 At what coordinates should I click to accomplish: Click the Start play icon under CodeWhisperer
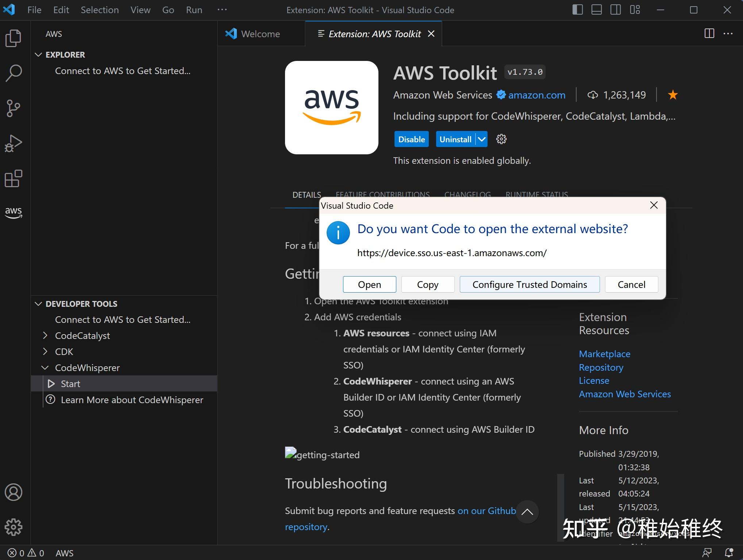(51, 384)
